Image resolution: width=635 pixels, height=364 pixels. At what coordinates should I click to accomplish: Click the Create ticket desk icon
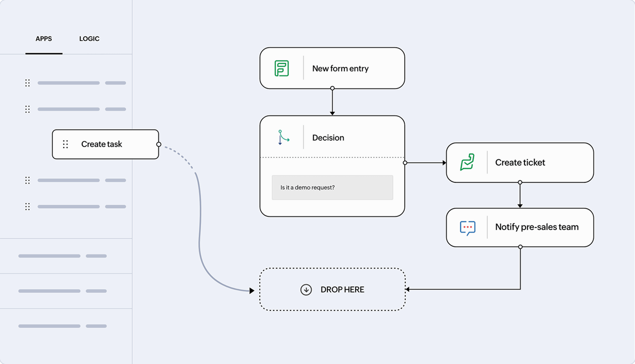(x=467, y=162)
